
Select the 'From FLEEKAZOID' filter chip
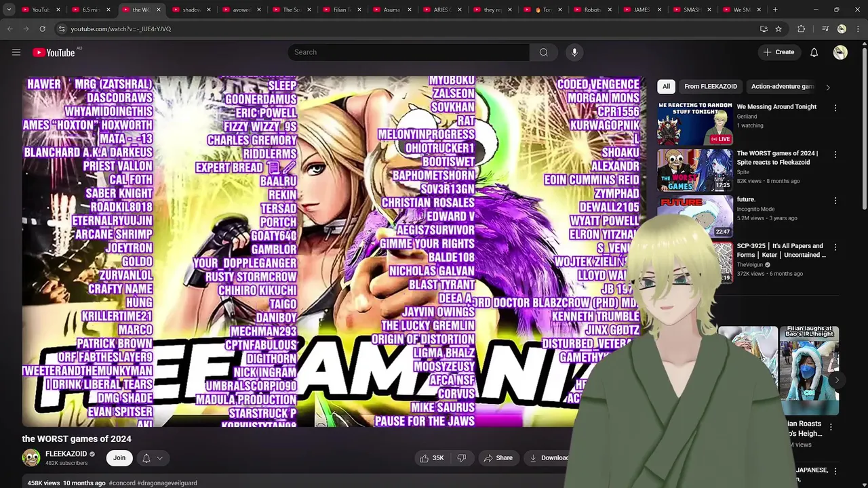click(x=711, y=87)
